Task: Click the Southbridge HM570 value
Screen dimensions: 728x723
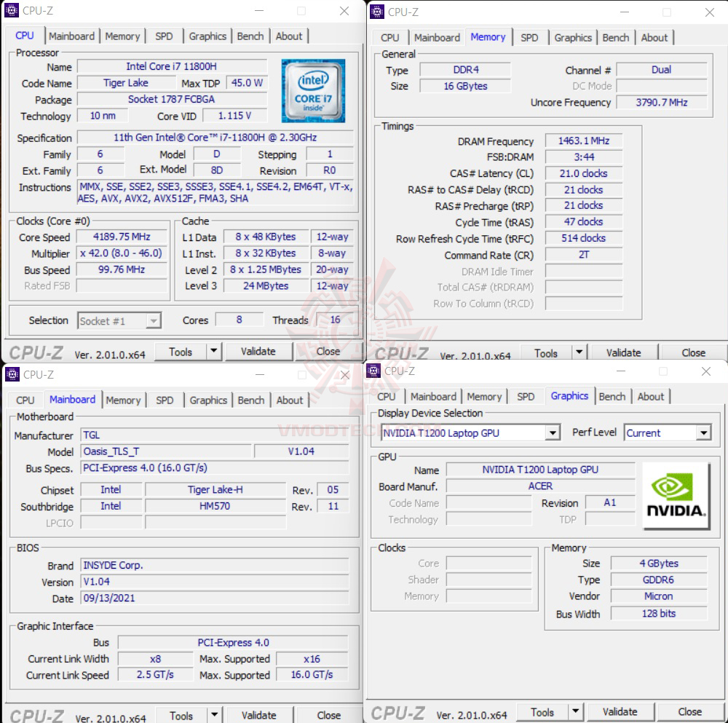Action: pyautogui.click(x=215, y=506)
